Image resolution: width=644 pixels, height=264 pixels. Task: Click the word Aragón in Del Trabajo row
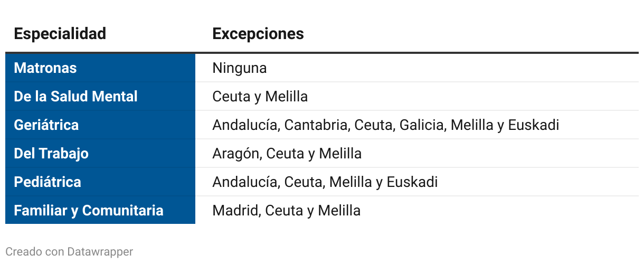pyautogui.click(x=237, y=154)
